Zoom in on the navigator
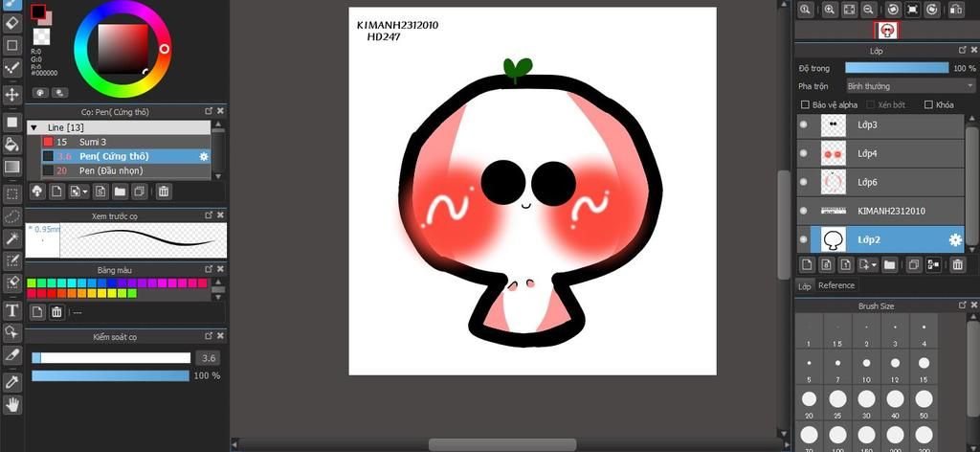980x452 pixels. [x=829, y=10]
